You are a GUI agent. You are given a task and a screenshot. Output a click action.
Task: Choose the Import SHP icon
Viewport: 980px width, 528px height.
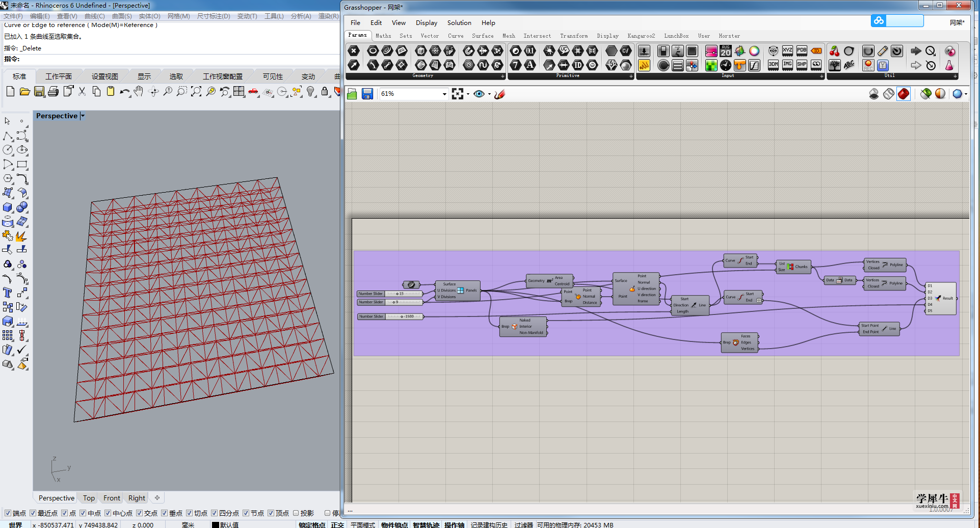[802, 65]
